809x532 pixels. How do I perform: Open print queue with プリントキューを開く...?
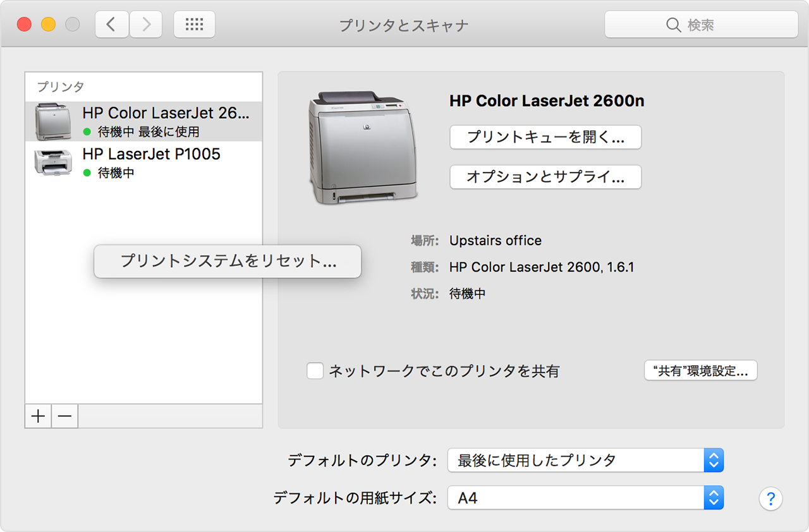tap(545, 137)
